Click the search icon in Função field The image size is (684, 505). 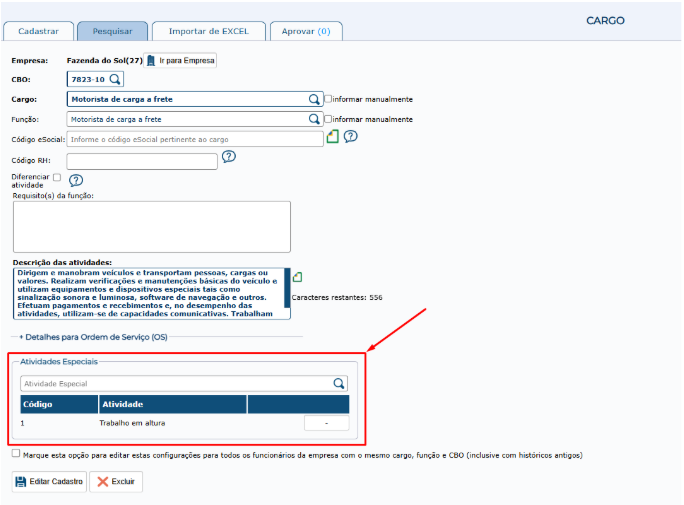tap(314, 119)
